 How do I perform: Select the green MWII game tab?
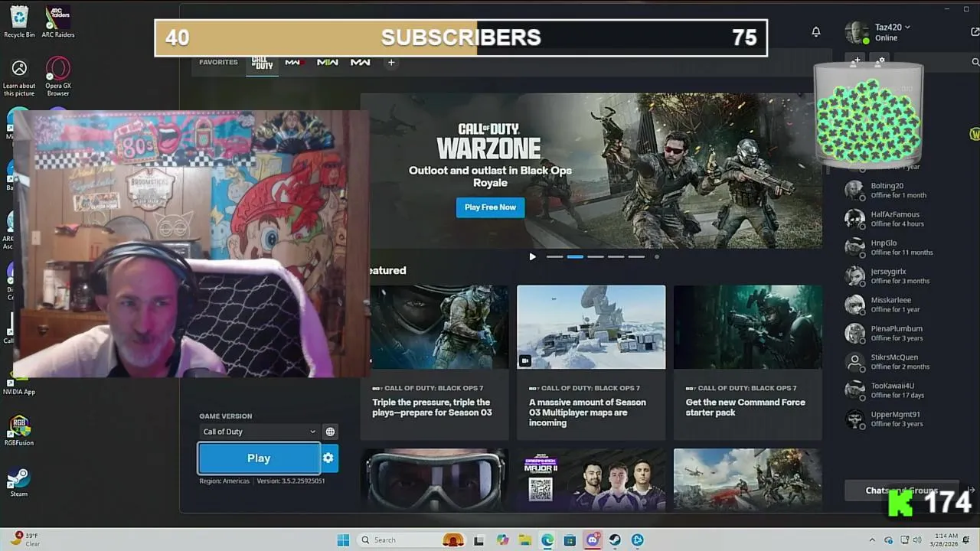click(328, 62)
